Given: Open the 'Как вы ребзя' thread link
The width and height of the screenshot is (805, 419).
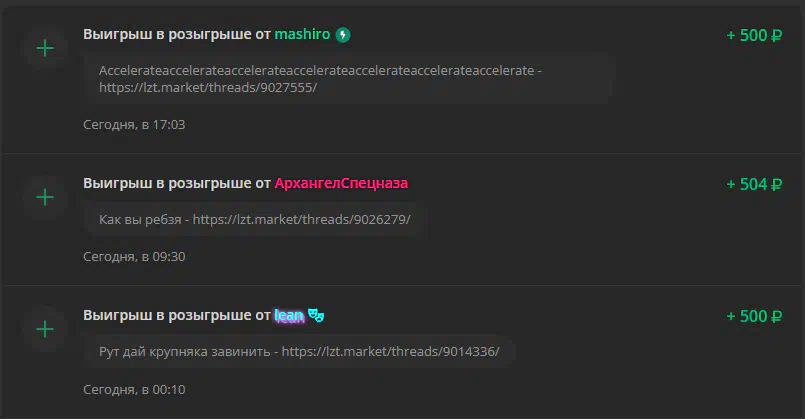Looking at the screenshot, I should (x=255, y=220).
